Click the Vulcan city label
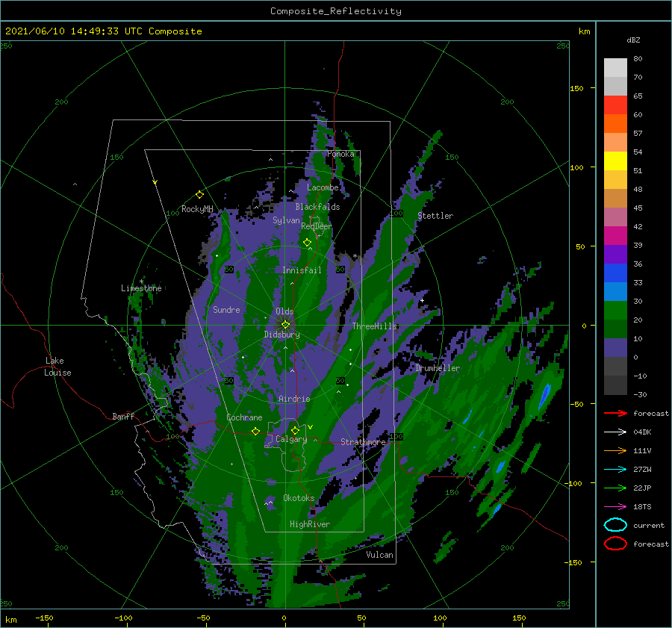 click(380, 555)
